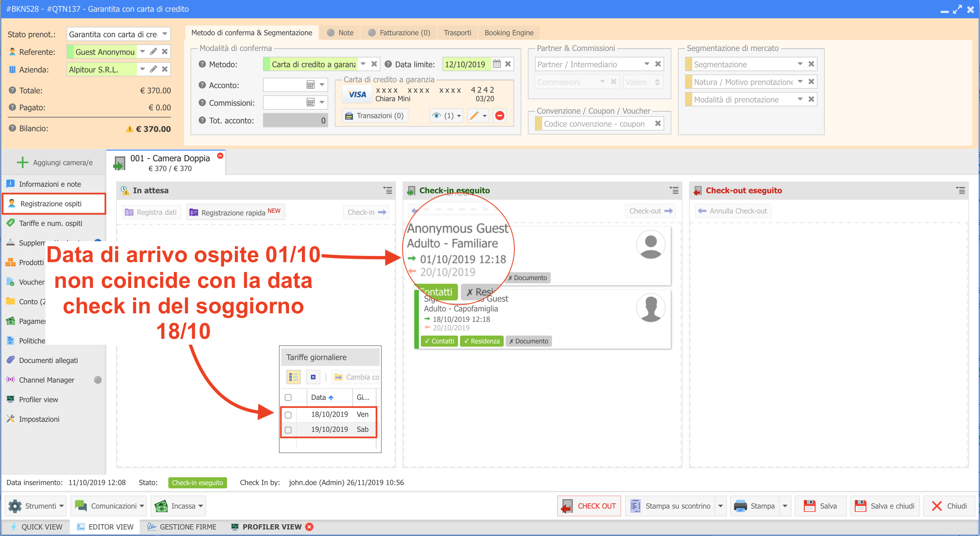The width and height of the screenshot is (980, 536).
Task: Clear the Metodo confirmation method
Action: (374, 64)
